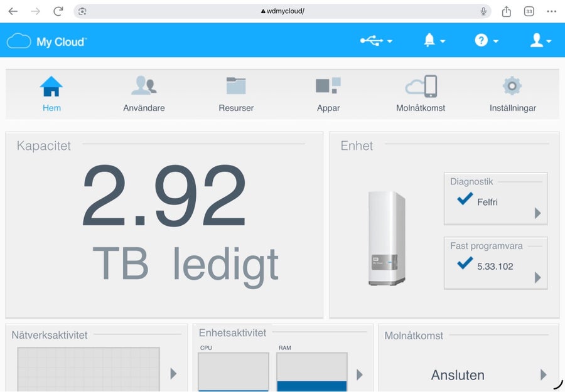Click the RAM activity meter

pos(311,371)
